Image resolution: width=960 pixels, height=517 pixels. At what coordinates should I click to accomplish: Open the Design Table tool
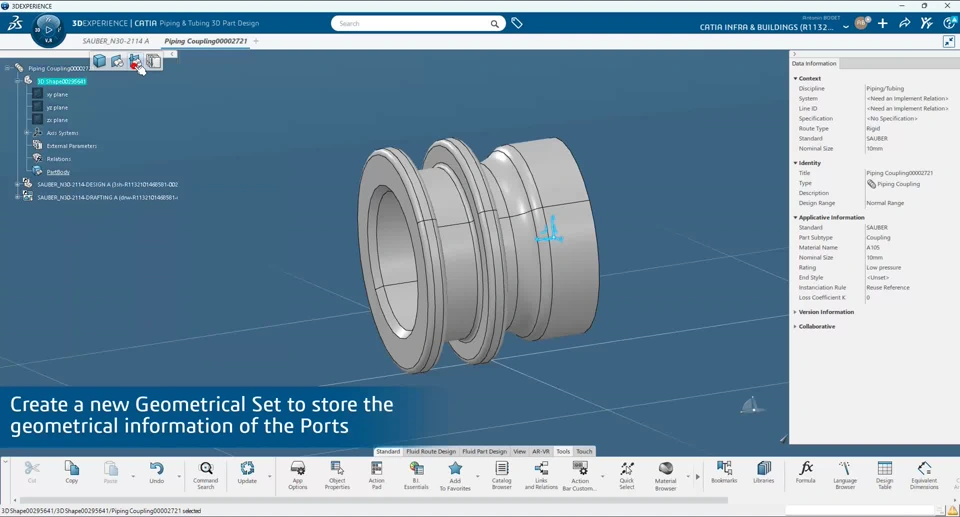click(x=885, y=475)
